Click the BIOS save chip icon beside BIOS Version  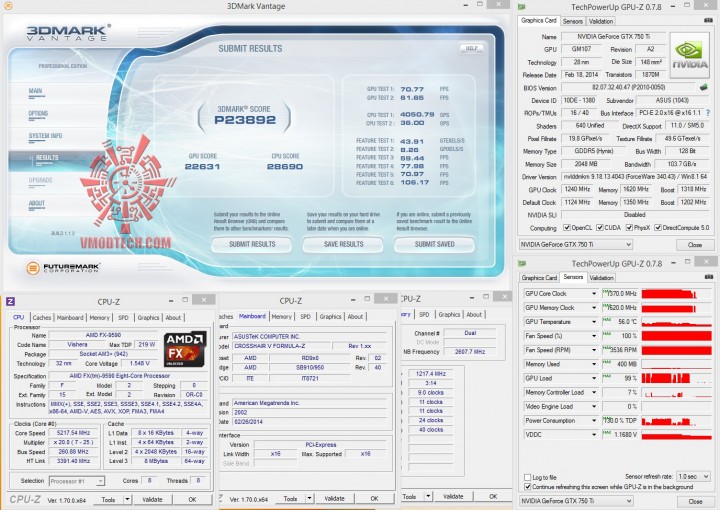click(x=703, y=87)
